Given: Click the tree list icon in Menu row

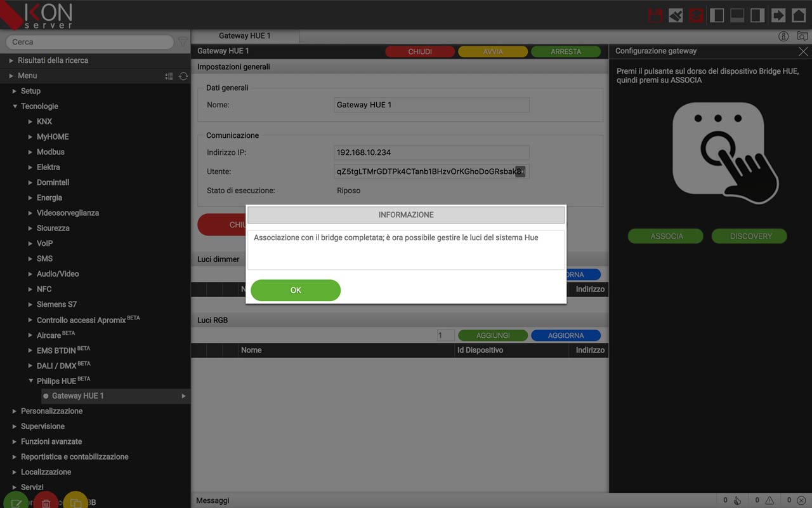Looking at the screenshot, I should (169, 76).
